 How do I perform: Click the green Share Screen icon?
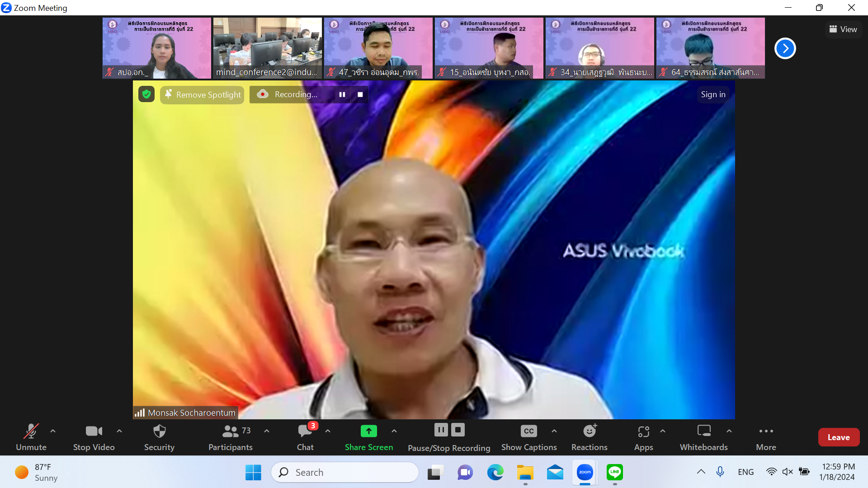tap(368, 431)
